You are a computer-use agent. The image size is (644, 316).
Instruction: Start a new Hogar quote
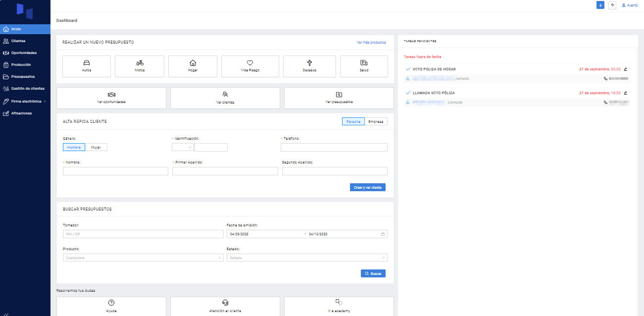tap(193, 66)
